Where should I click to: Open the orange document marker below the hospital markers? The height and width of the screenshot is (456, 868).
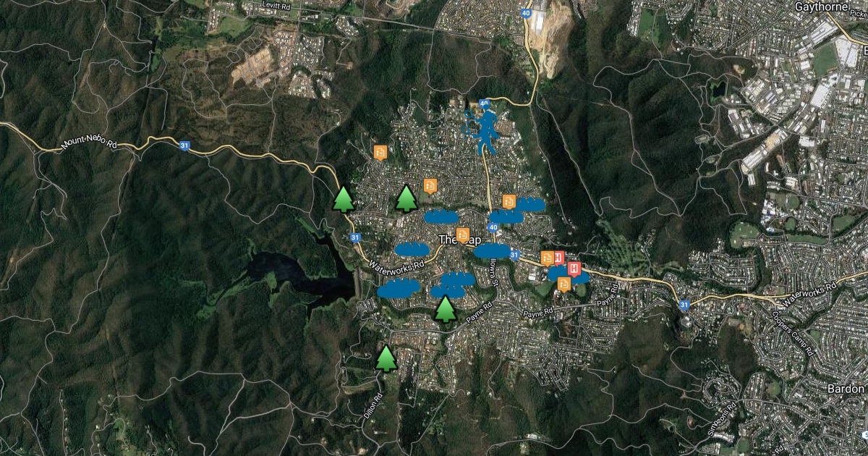point(564,284)
